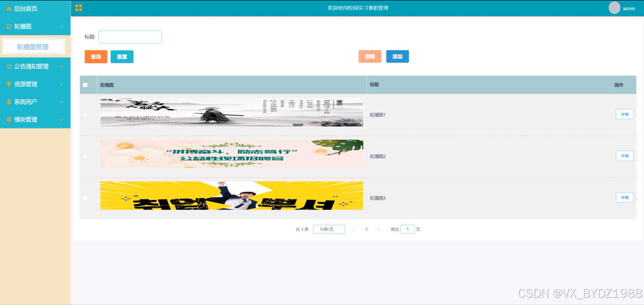The width and height of the screenshot is (644, 305).
Task: Check the checkbox for 轮播图3 row
Action: [x=85, y=198]
